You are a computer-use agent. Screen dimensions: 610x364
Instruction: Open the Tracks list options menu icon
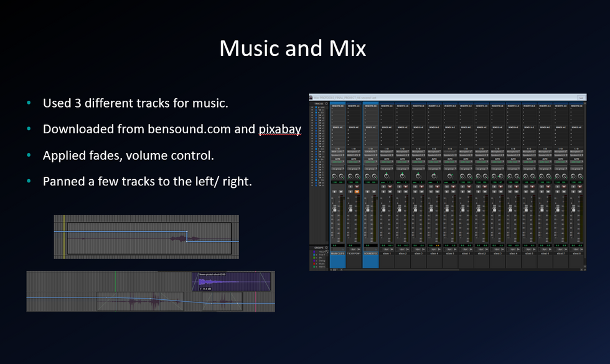pyautogui.click(x=326, y=103)
